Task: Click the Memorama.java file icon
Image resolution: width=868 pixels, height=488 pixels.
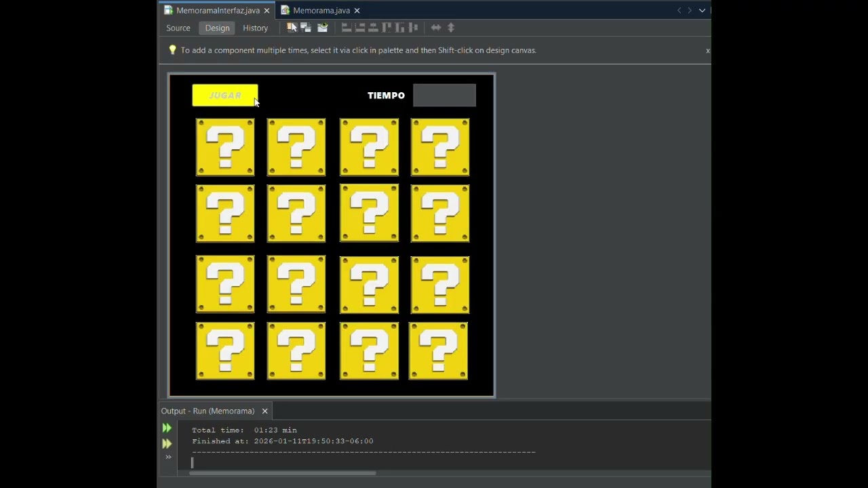Action: point(285,10)
